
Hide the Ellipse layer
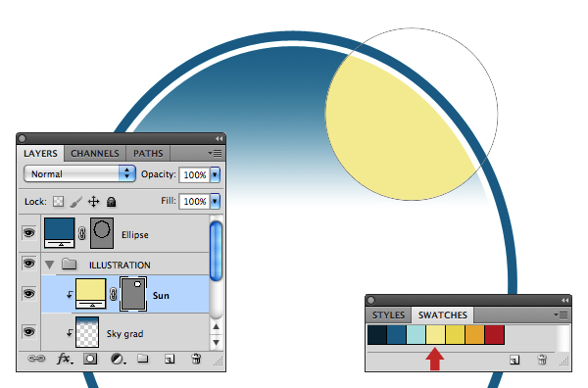(x=28, y=233)
